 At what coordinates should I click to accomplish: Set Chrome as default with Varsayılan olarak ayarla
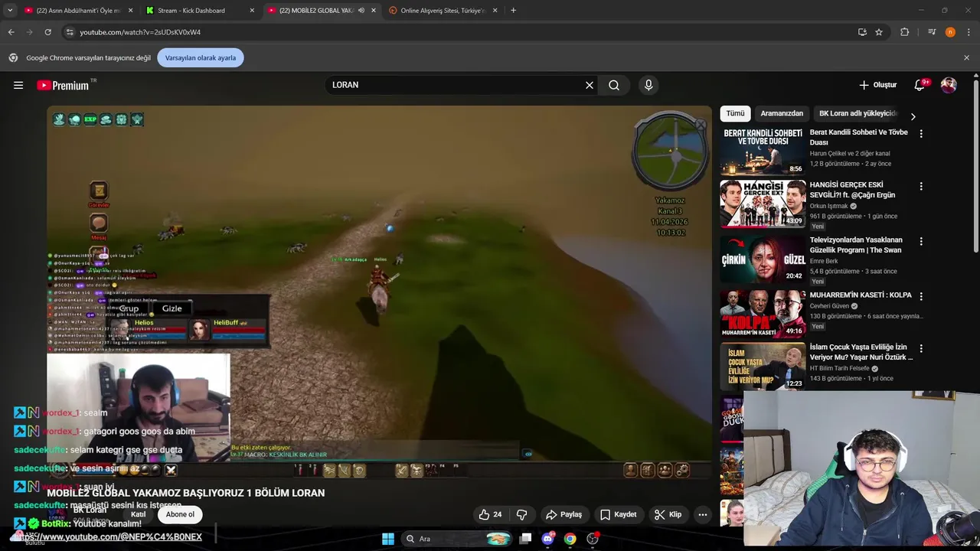(x=201, y=58)
